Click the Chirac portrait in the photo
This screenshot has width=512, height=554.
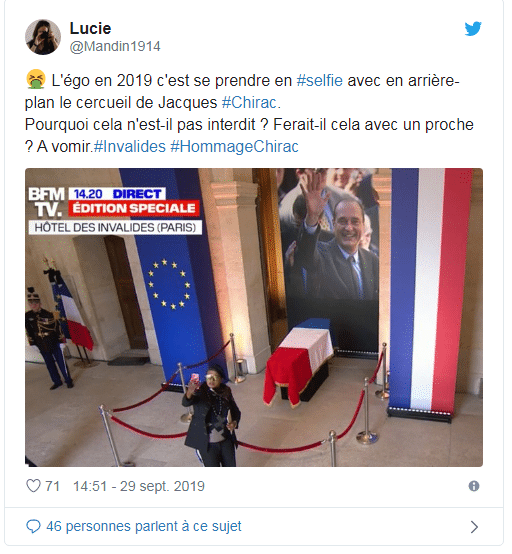coord(330,244)
